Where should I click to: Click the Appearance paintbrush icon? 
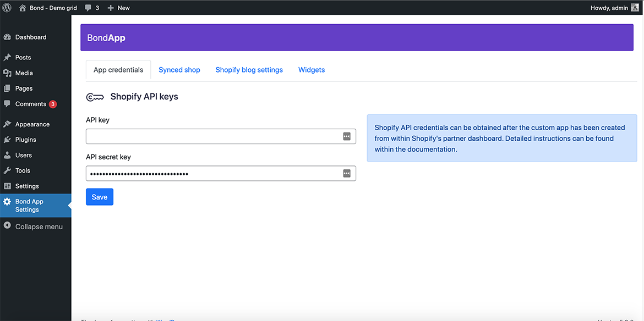click(x=7, y=124)
